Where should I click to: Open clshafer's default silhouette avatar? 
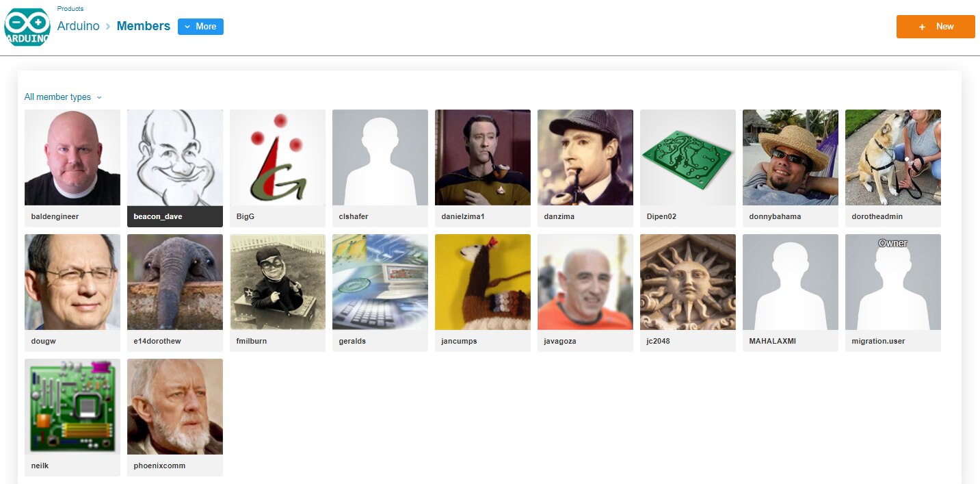380,157
